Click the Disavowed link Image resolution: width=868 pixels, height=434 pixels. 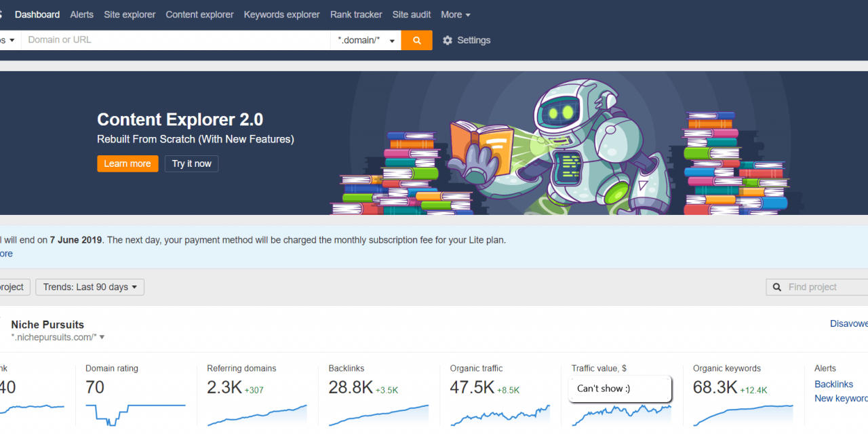(849, 323)
